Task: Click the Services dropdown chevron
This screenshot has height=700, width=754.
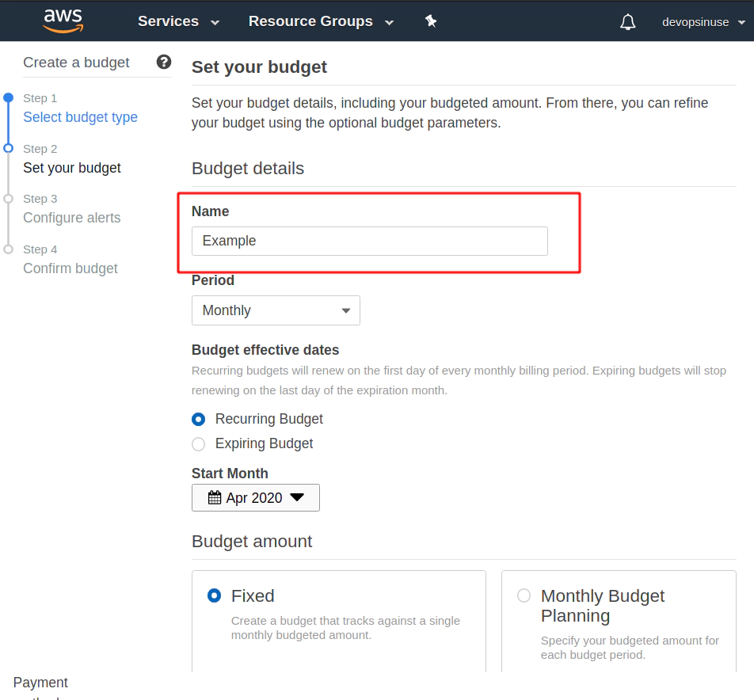Action: pos(215,23)
